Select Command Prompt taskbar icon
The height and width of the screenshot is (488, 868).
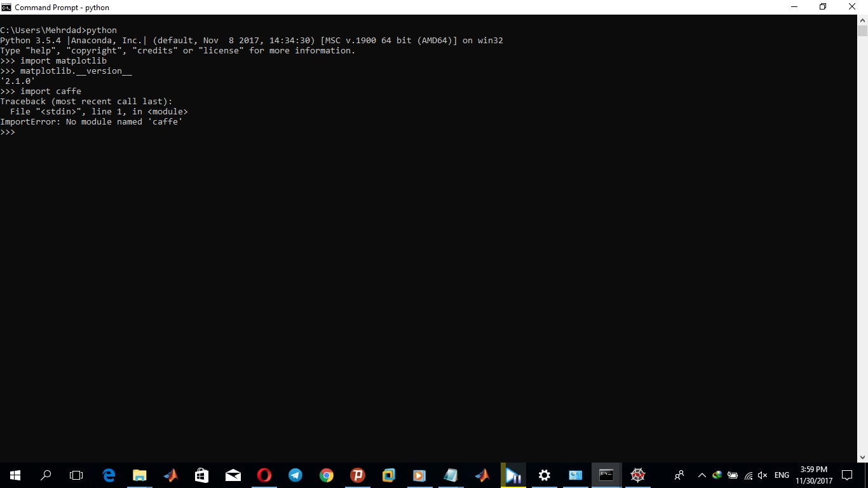[607, 475]
